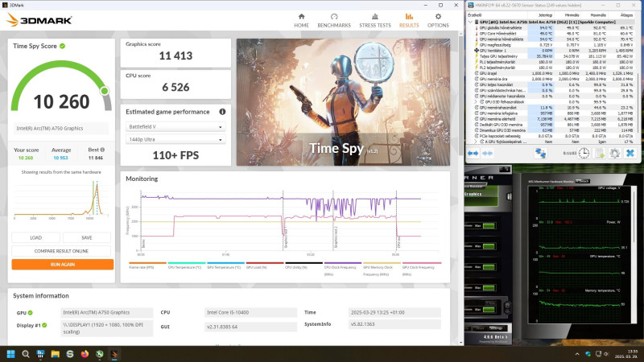Click the Detach button in Afterburner monitor
The image size is (644, 362).
582,181
